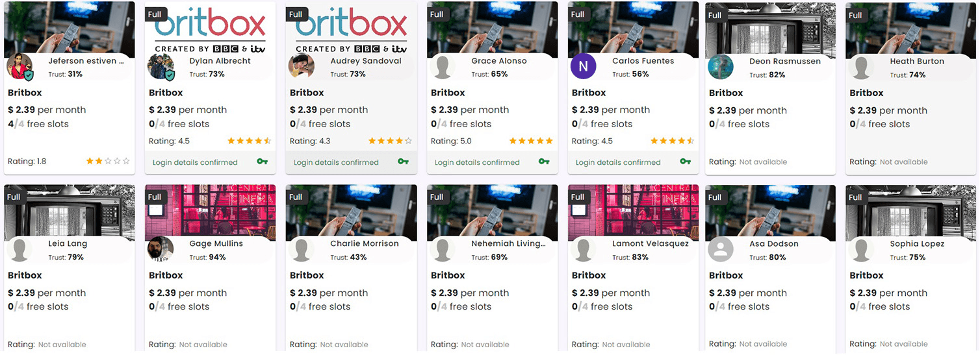Click star rating on Carlos Fuentes card
The width and height of the screenshot is (980, 355).
[x=672, y=141]
